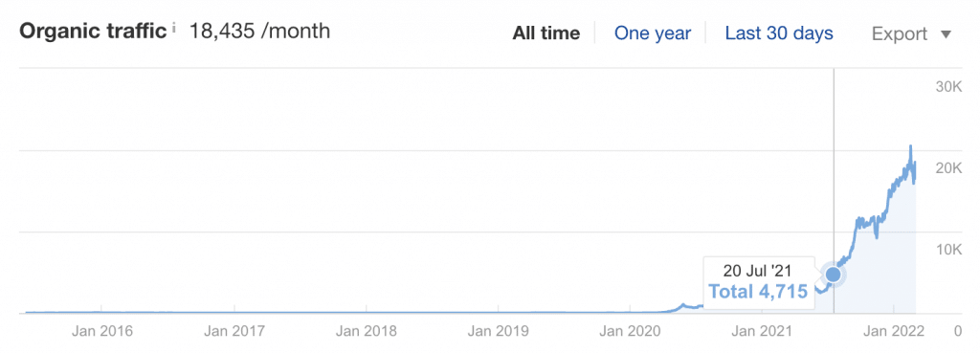Select the All time range tab
Image resolution: width=980 pixels, height=353 pixels.
546,33
